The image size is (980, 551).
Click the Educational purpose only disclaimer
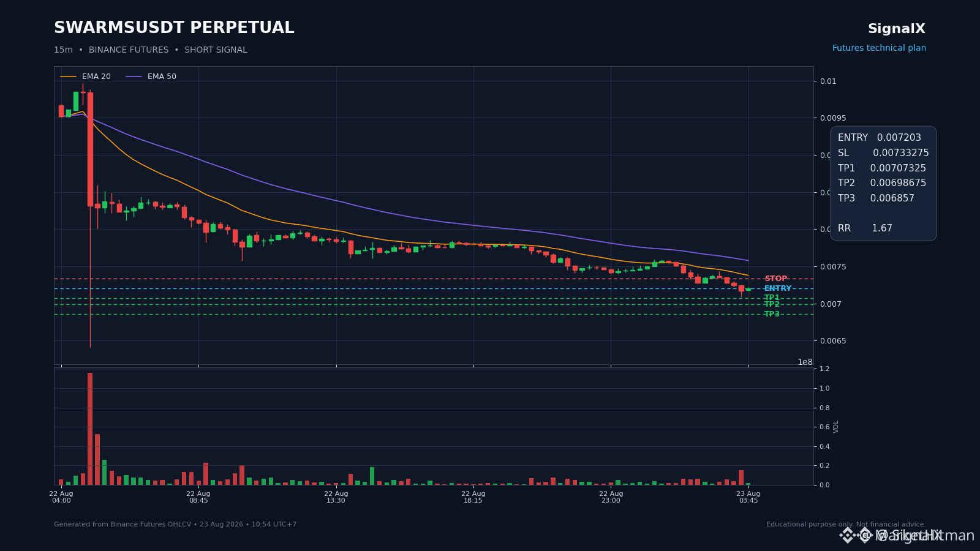(846, 525)
